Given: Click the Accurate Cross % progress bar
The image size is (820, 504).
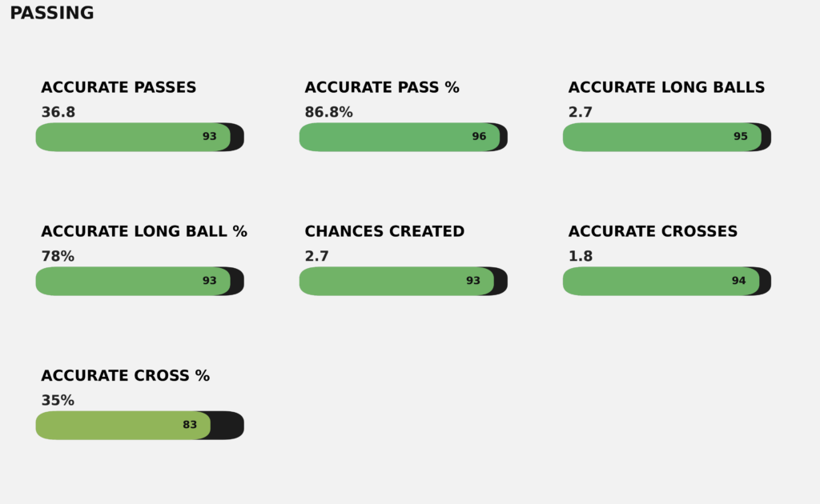Looking at the screenshot, I should 139,425.
